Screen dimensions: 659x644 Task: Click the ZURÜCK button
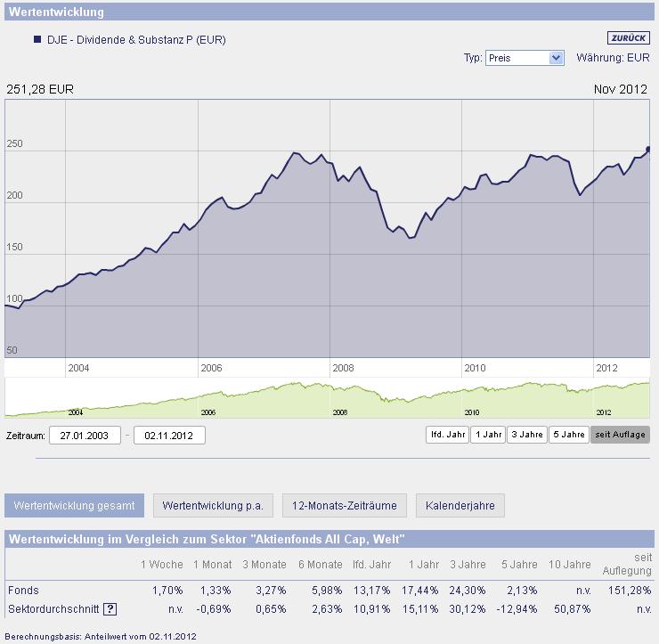tap(629, 37)
